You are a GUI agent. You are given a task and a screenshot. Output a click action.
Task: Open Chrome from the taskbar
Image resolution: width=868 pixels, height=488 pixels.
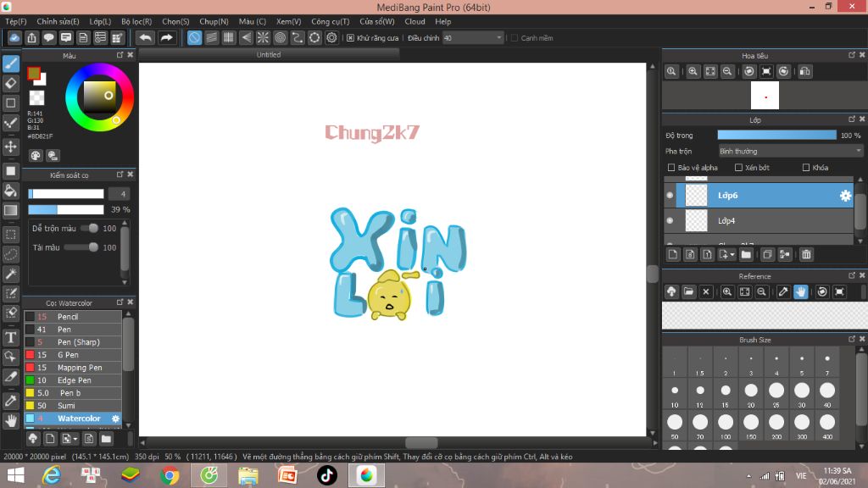coord(170,475)
